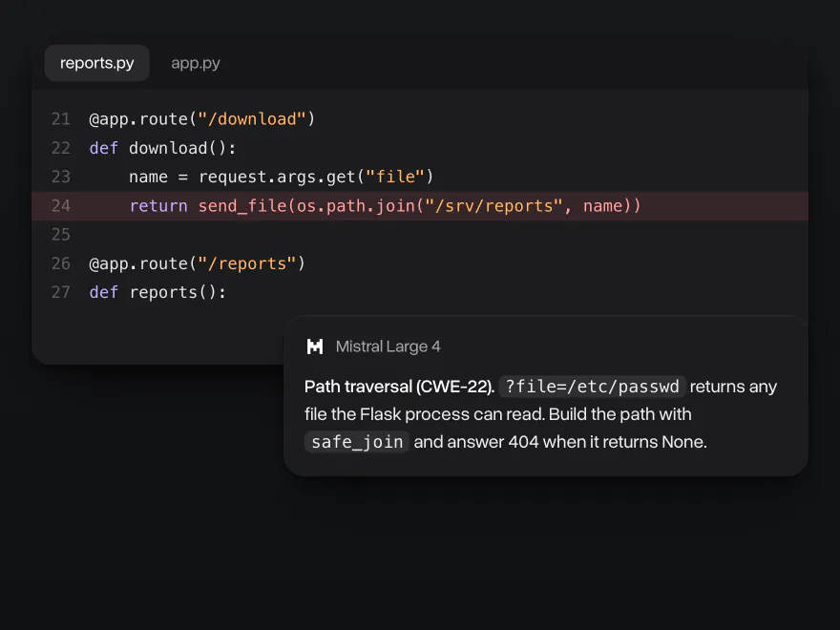This screenshot has height=630, width=840.
Task: Click the highlighted line number 24
Action: coord(61,206)
